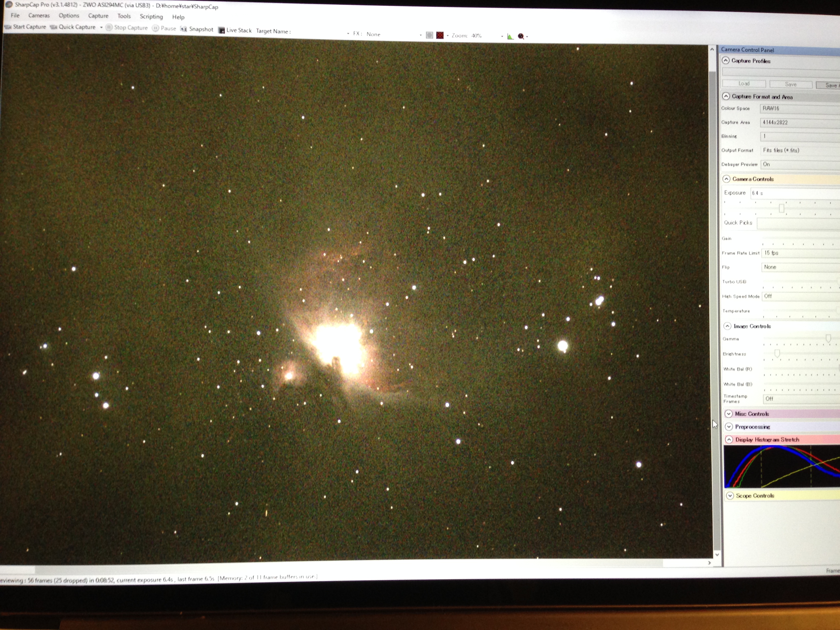Click the Save profile button
Screen dimensions: 840x630
pos(791,84)
